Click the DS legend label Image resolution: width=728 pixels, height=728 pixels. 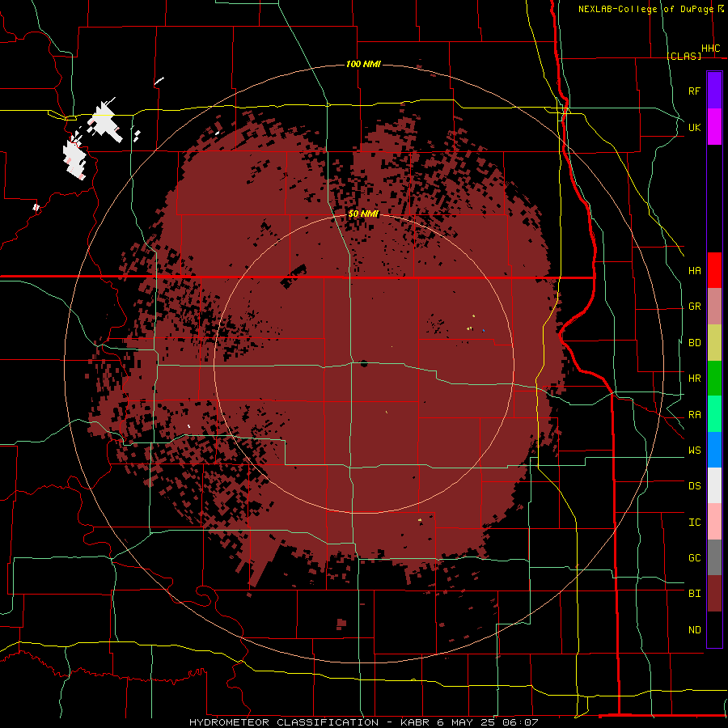(x=695, y=486)
